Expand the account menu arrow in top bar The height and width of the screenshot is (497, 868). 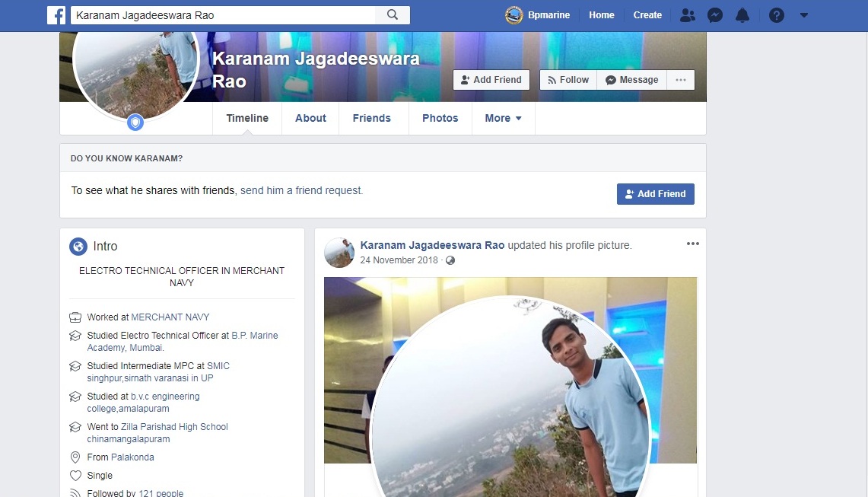[804, 15]
